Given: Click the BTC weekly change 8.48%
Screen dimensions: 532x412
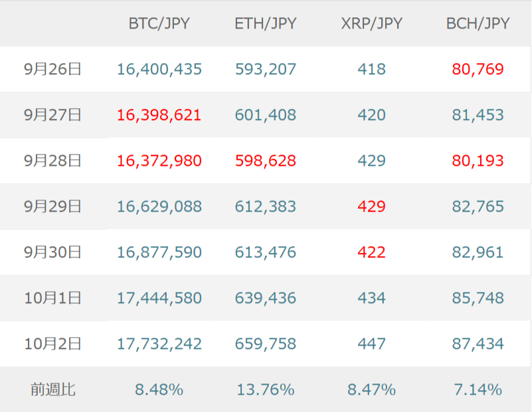Looking at the screenshot, I should (159, 389).
